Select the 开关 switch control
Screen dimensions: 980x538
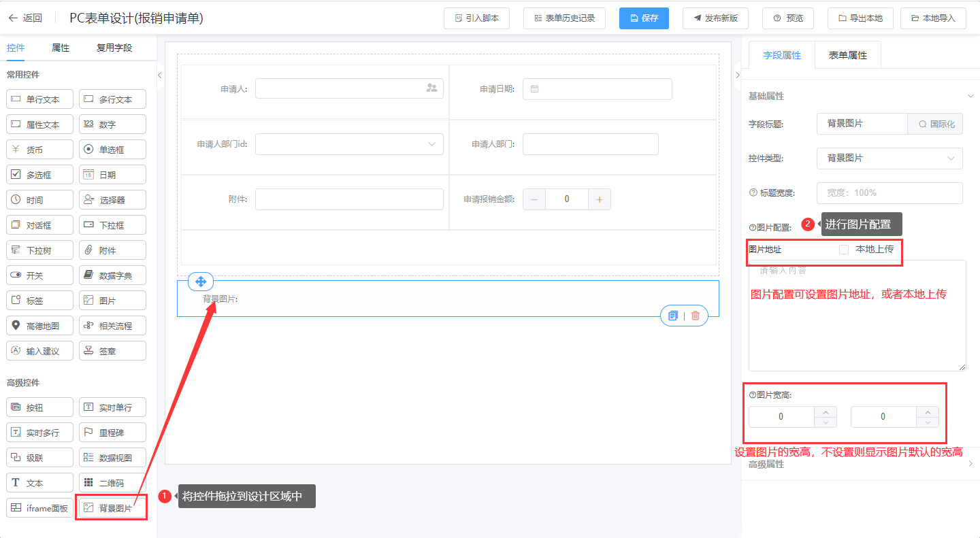pyautogui.click(x=39, y=275)
